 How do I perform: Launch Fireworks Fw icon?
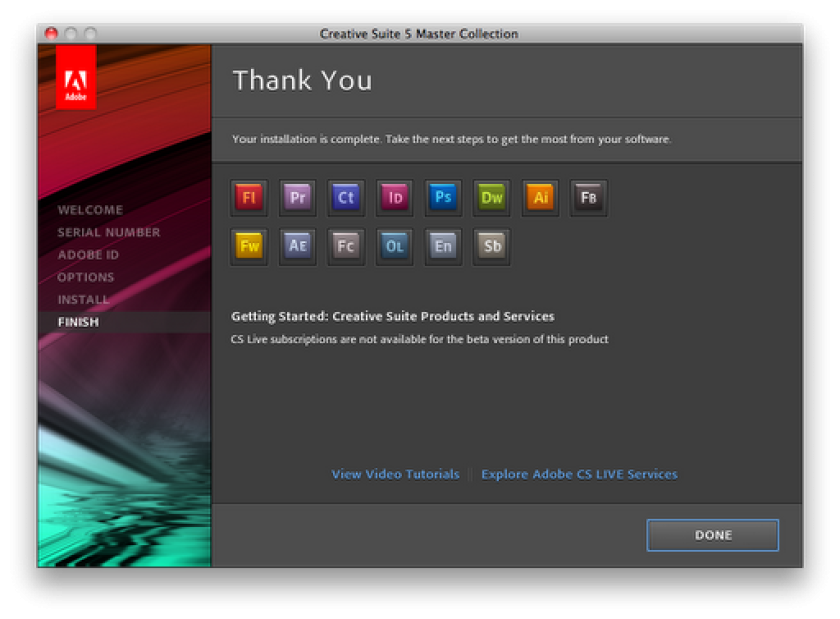coord(249,247)
